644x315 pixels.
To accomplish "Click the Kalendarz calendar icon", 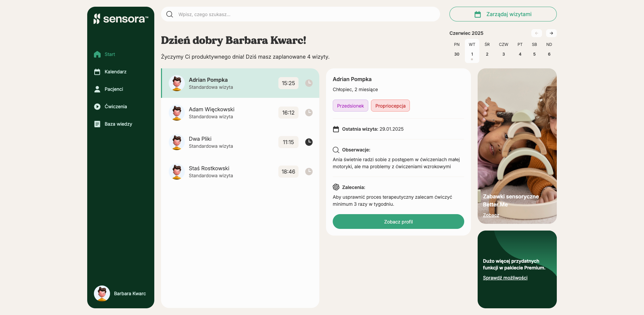I will [x=97, y=72].
